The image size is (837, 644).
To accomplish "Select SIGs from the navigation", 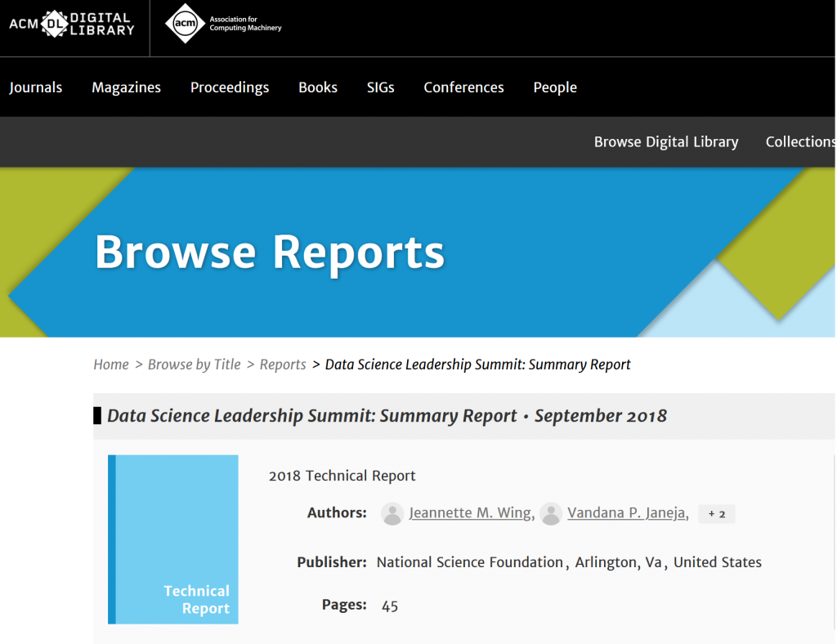I will [380, 87].
